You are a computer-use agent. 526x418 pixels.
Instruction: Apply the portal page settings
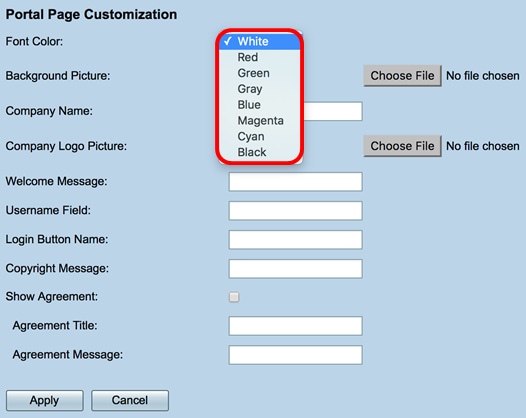tap(45, 400)
